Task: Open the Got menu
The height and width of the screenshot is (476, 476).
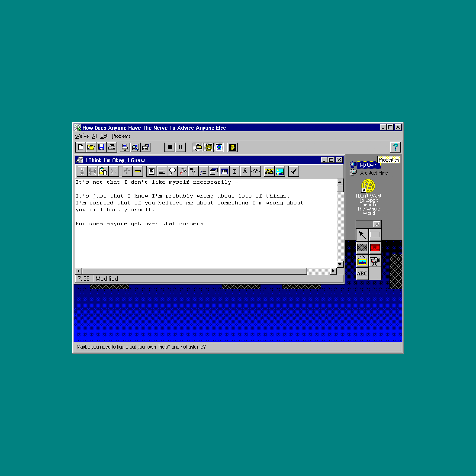Action: [104, 136]
